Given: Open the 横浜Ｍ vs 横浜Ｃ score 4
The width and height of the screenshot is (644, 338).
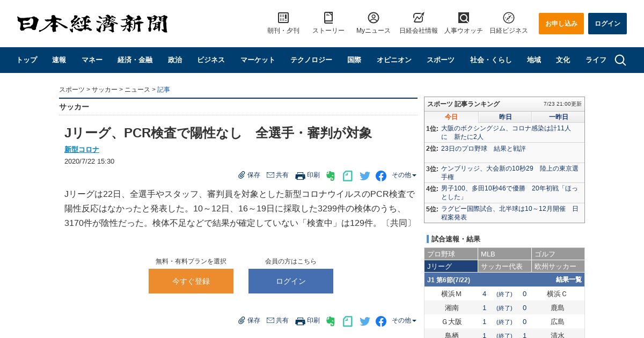Looking at the screenshot, I should click(x=484, y=294).
